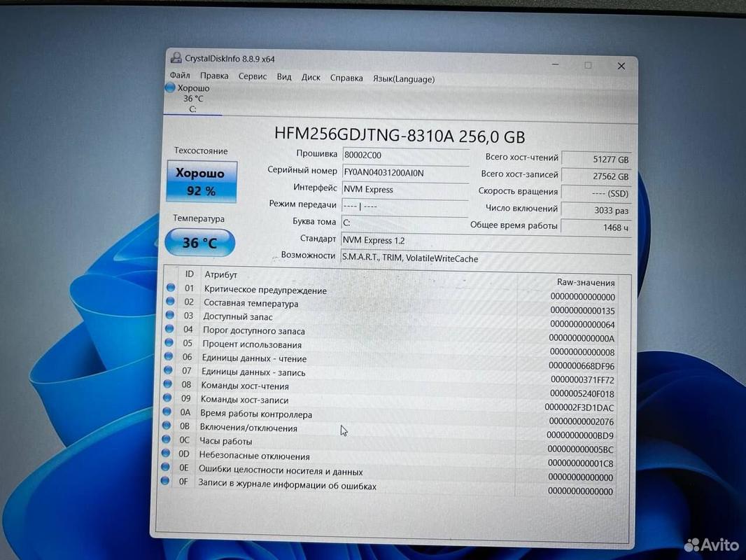Screen dimensions: 746x560
Task: Click the Число включений value 3033 раз
Action: pyautogui.click(x=597, y=210)
